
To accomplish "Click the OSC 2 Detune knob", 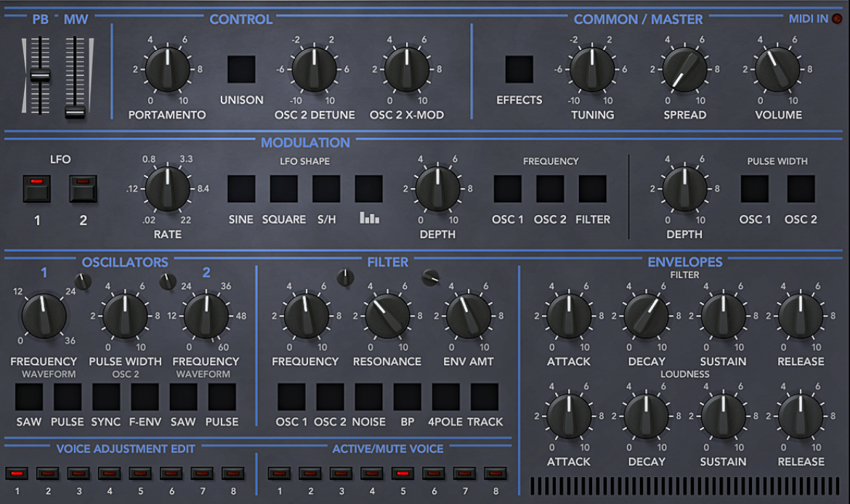I will click(314, 70).
